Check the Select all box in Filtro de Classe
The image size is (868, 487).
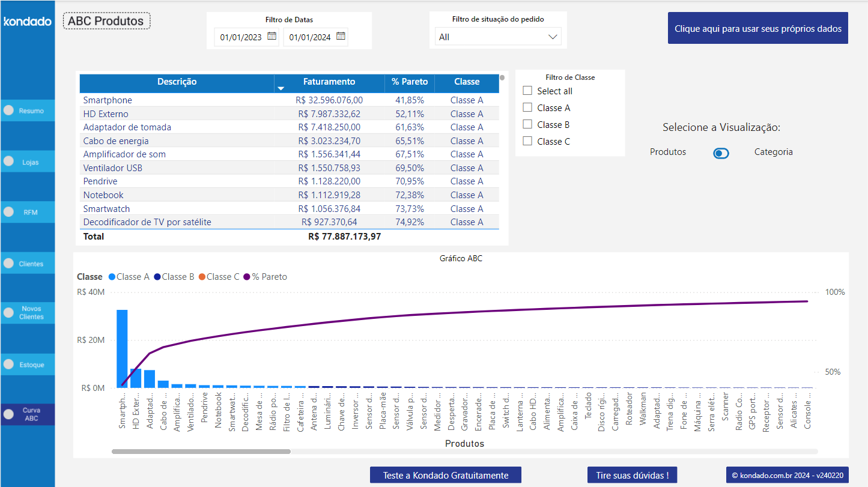tap(527, 90)
